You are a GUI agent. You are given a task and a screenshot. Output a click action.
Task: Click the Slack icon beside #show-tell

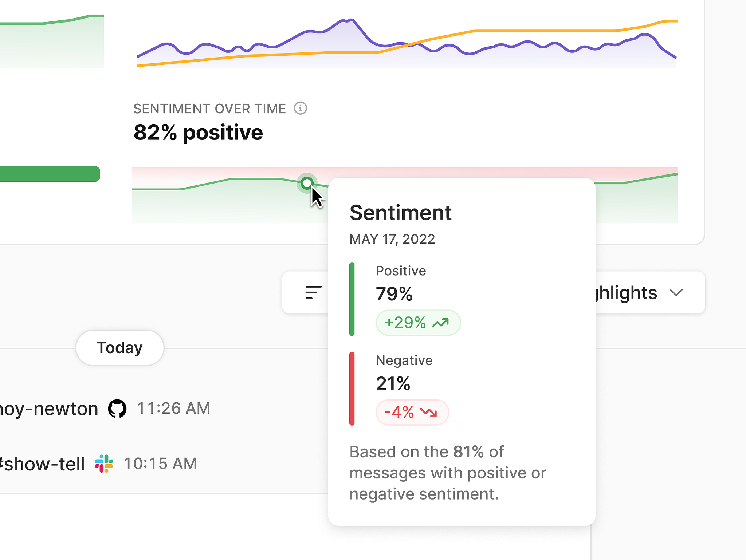click(103, 464)
